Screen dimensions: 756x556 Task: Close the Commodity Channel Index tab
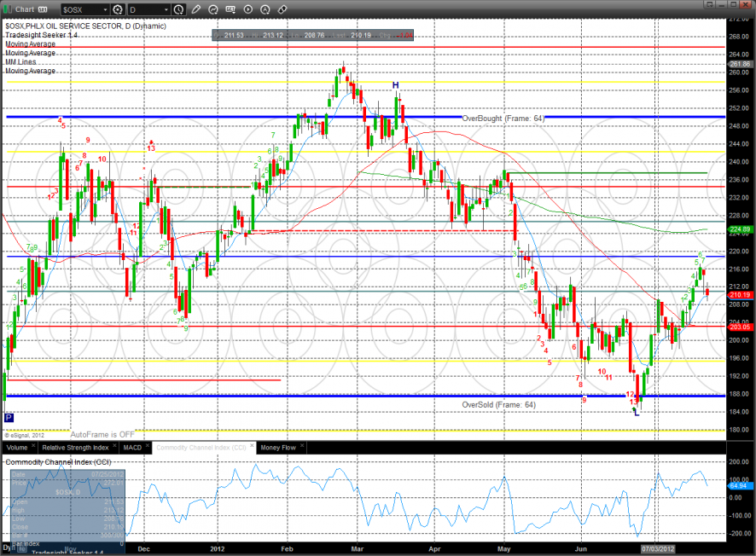coord(250,447)
